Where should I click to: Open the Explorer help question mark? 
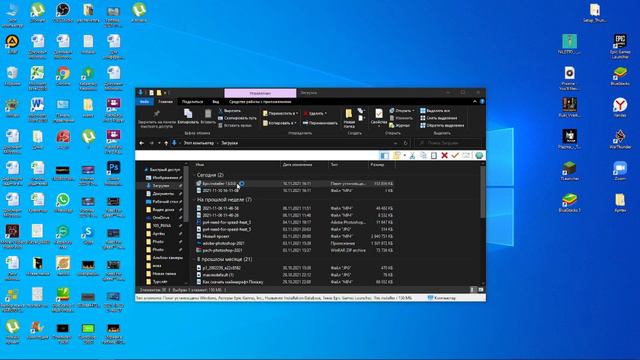pyautogui.click(x=482, y=102)
